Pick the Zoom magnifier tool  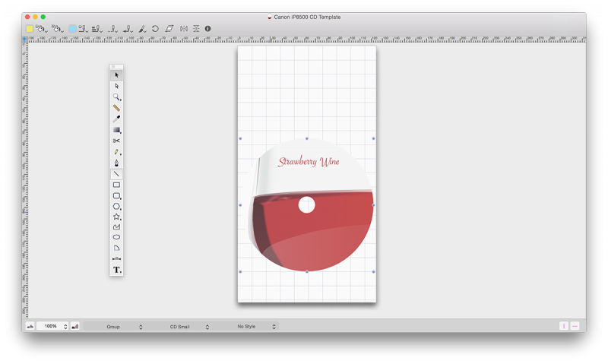click(x=116, y=97)
